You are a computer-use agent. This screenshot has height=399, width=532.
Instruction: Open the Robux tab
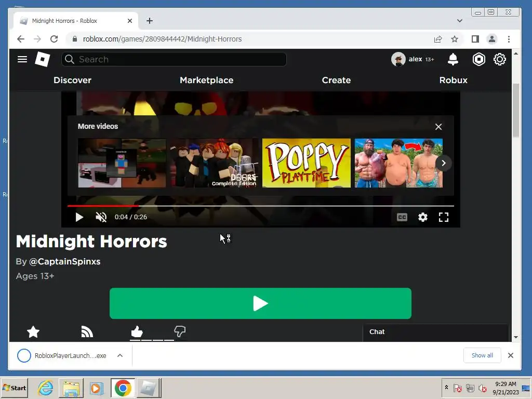[453, 80]
